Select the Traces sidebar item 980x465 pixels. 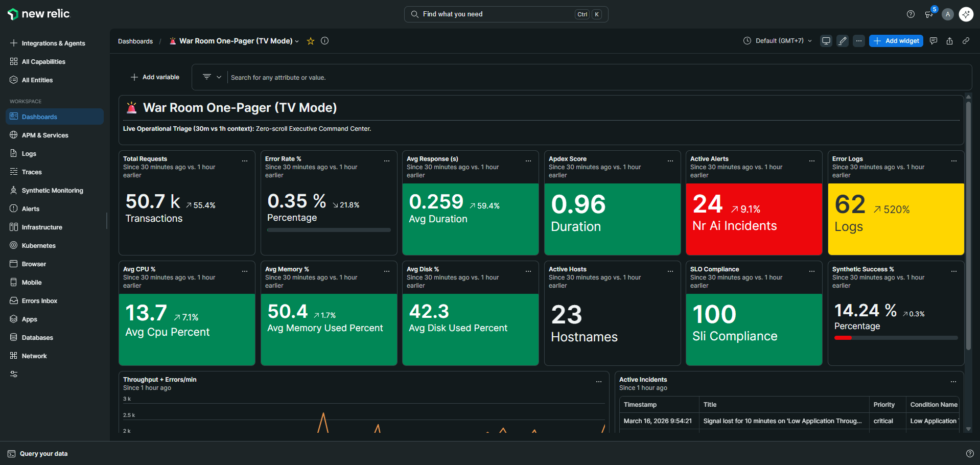31,172
